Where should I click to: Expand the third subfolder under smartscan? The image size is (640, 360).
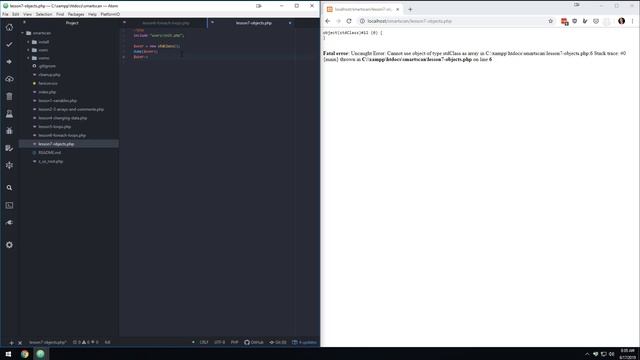pos(29,58)
